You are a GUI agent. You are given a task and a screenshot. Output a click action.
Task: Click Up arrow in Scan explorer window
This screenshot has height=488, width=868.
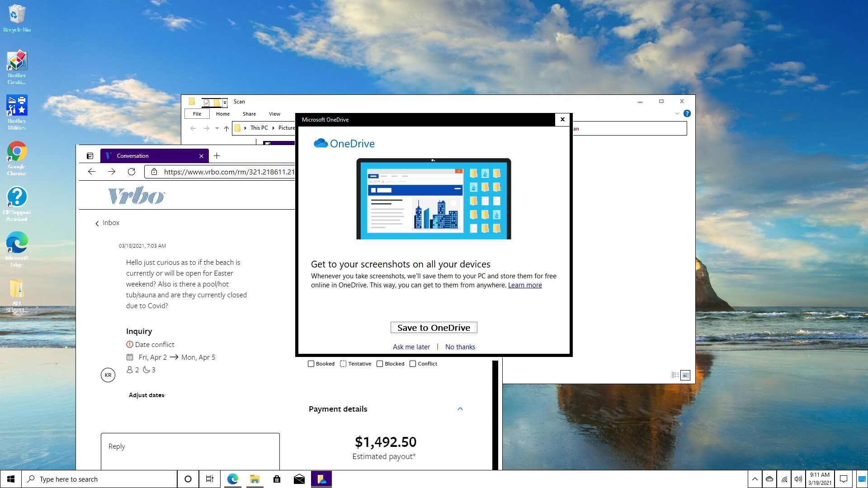click(x=226, y=128)
